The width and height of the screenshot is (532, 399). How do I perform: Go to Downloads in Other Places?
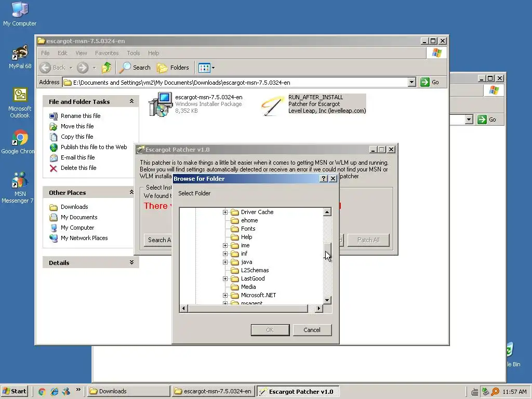74,207
